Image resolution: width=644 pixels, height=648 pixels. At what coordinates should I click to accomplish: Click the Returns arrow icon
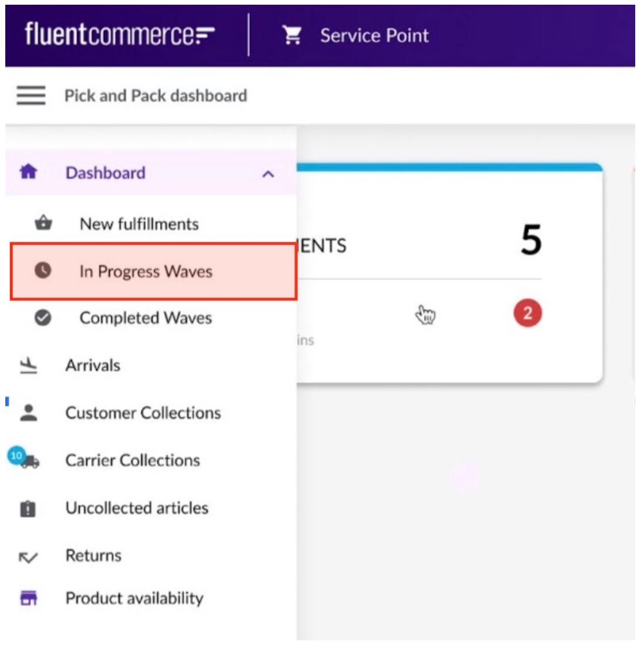[28, 556]
